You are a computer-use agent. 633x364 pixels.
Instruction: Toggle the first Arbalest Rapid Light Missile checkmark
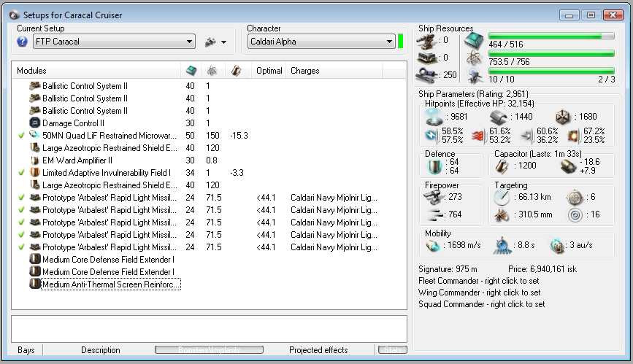point(21,198)
